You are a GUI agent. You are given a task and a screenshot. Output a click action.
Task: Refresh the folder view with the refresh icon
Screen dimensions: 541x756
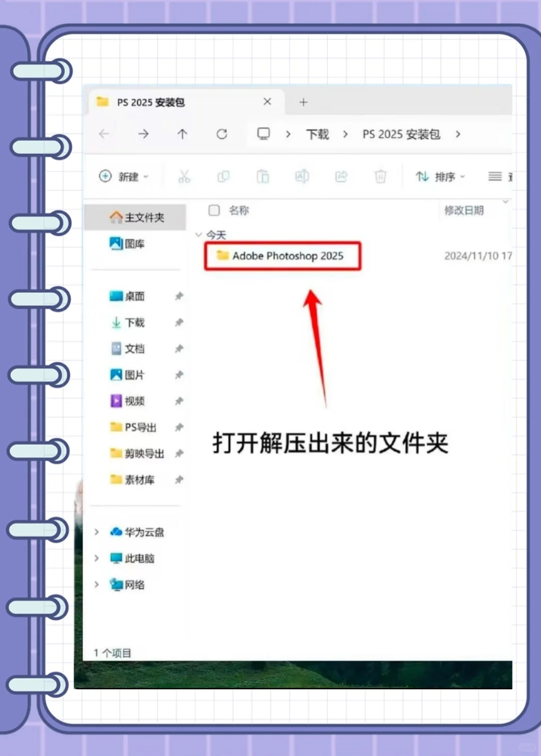pyautogui.click(x=222, y=134)
